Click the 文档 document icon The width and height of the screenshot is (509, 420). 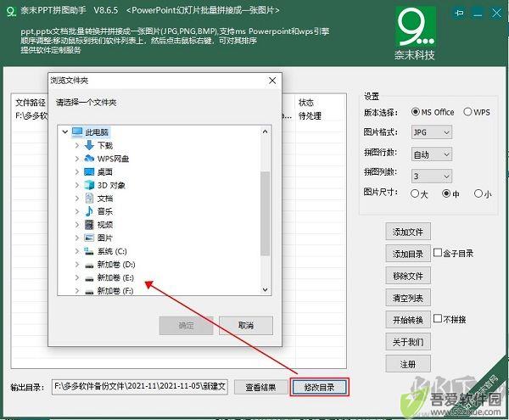click(x=89, y=198)
